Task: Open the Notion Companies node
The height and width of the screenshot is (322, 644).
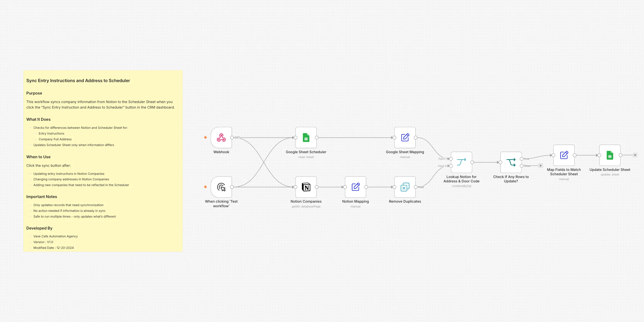Action: click(x=306, y=187)
